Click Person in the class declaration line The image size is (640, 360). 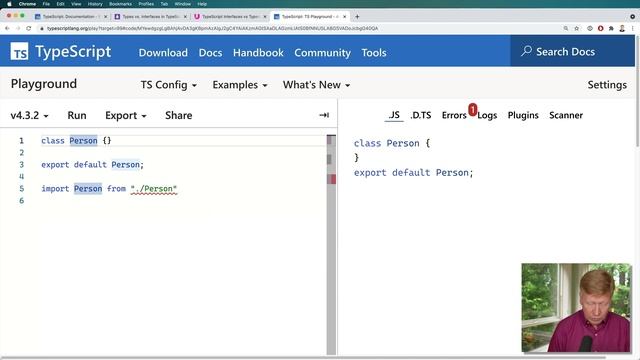(x=83, y=140)
